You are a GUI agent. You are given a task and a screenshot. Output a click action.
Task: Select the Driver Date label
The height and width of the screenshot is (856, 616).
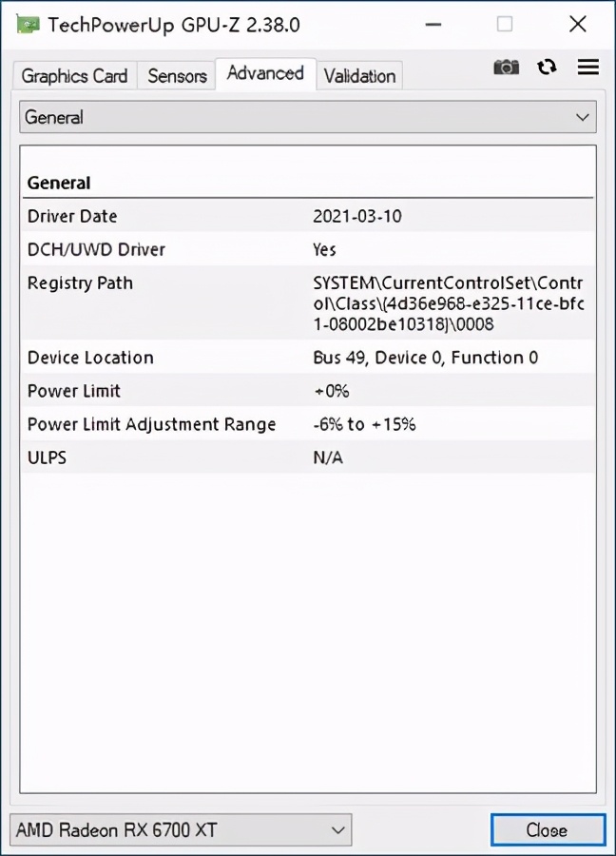pos(72,216)
